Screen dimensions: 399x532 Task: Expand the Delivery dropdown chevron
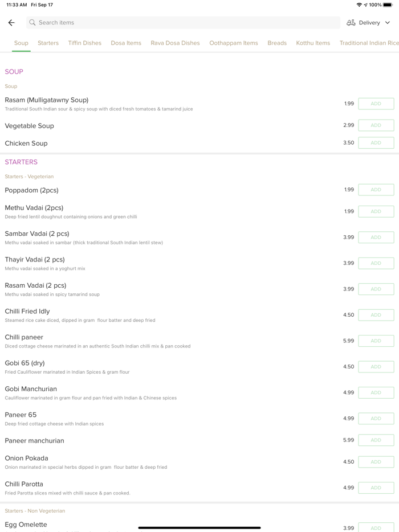(x=388, y=23)
